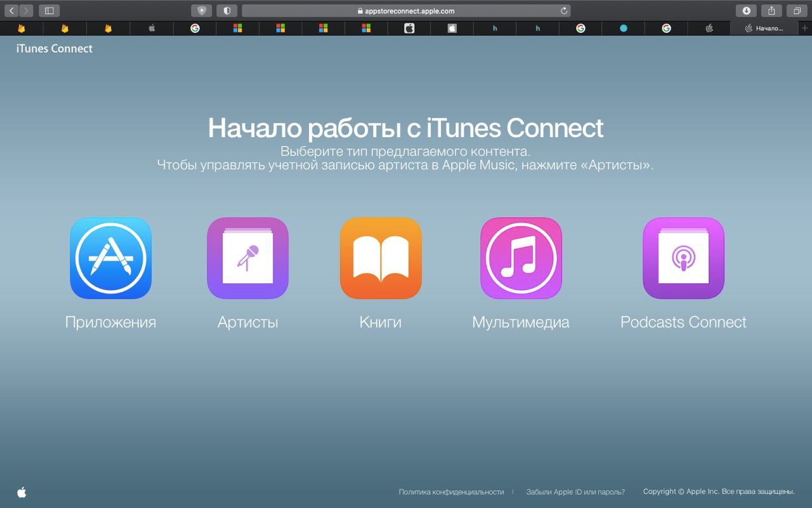This screenshot has width=812, height=508.
Task: Open the Артисты microphone icon
Action: 247,258
